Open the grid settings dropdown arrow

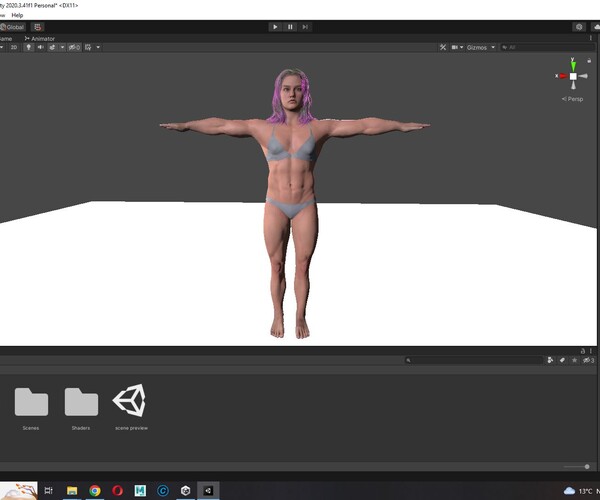(98, 47)
